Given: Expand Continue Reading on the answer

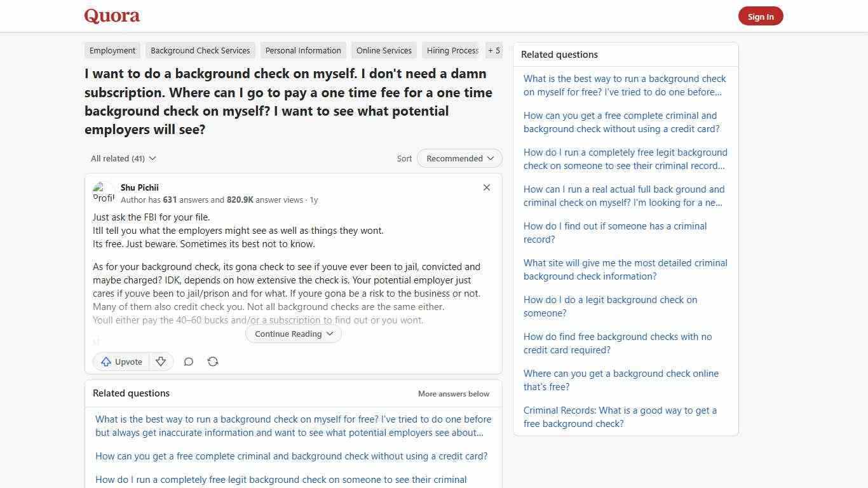Looking at the screenshot, I should [293, 334].
